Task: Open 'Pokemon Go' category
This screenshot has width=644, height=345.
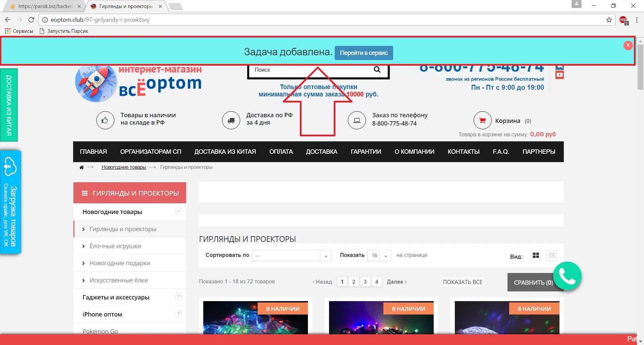Action: point(100,331)
